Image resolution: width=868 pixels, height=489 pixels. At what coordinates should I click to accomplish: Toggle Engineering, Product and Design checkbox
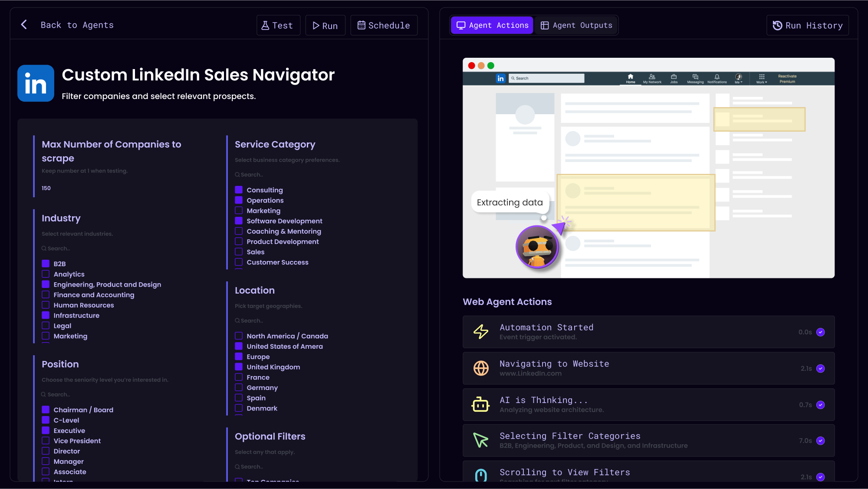pos(46,284)
